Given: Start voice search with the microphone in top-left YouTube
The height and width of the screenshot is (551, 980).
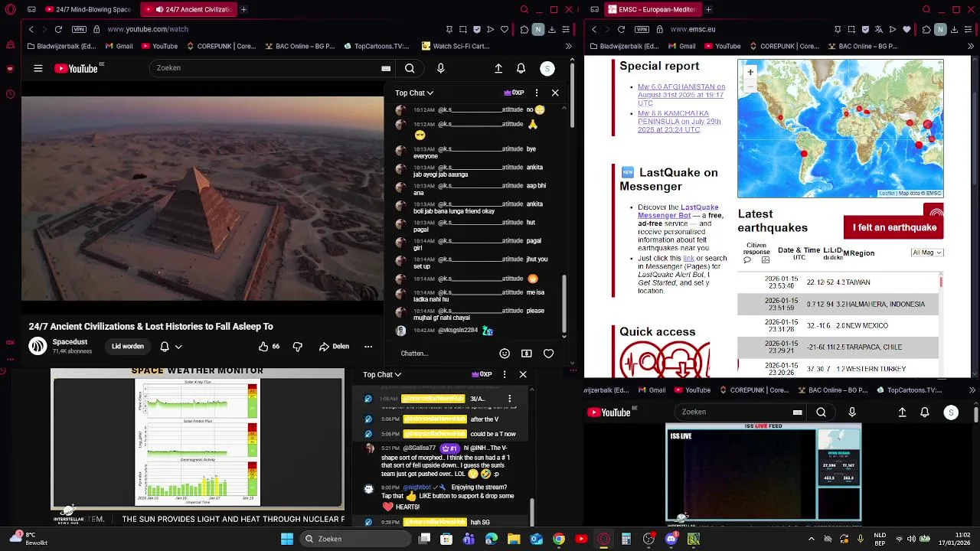Looking at the screenshot, I should coord(440,68).
